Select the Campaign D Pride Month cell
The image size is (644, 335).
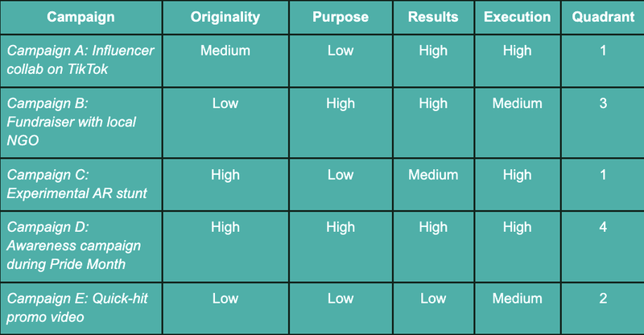pos(80,245)
